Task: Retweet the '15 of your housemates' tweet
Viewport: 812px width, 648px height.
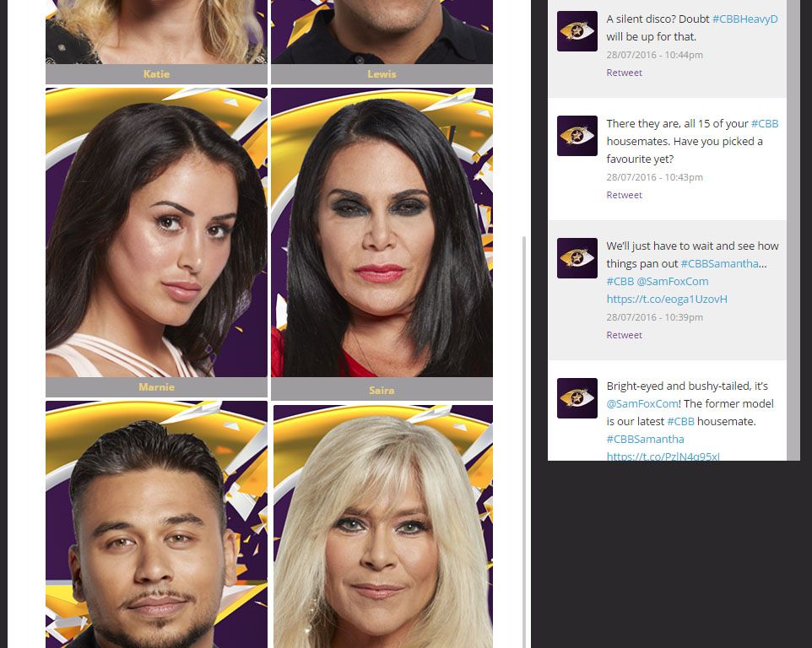Action: click(624, 195)
